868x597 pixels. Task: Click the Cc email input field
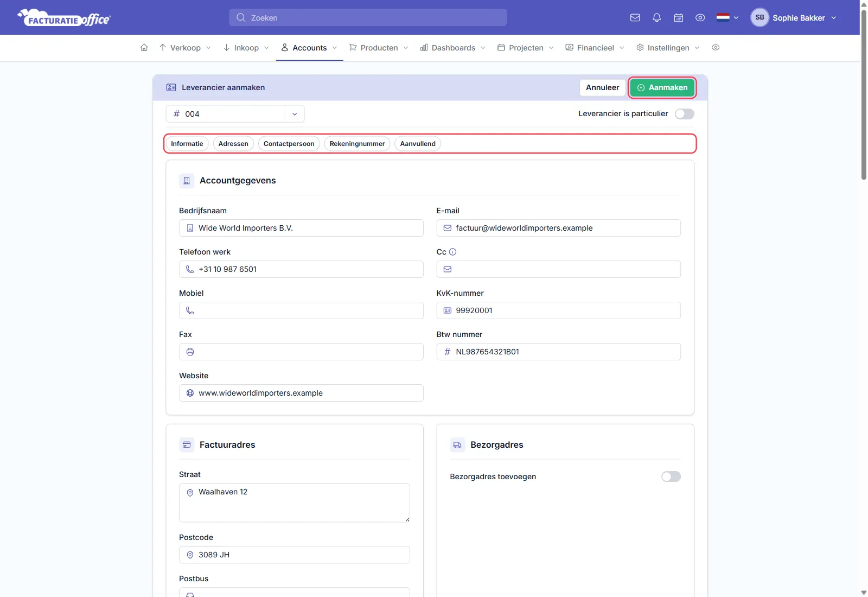click(558, 269)
